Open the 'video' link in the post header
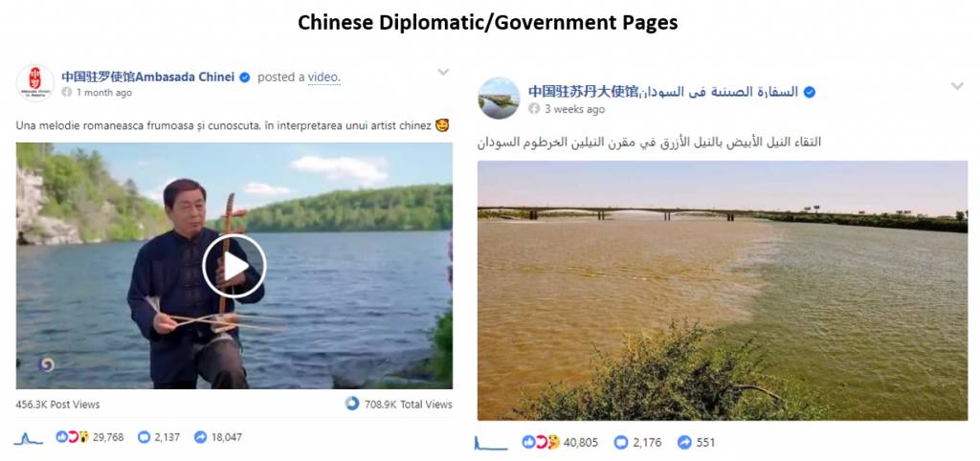This screenshot has height=461, width=980. point(323,77)
